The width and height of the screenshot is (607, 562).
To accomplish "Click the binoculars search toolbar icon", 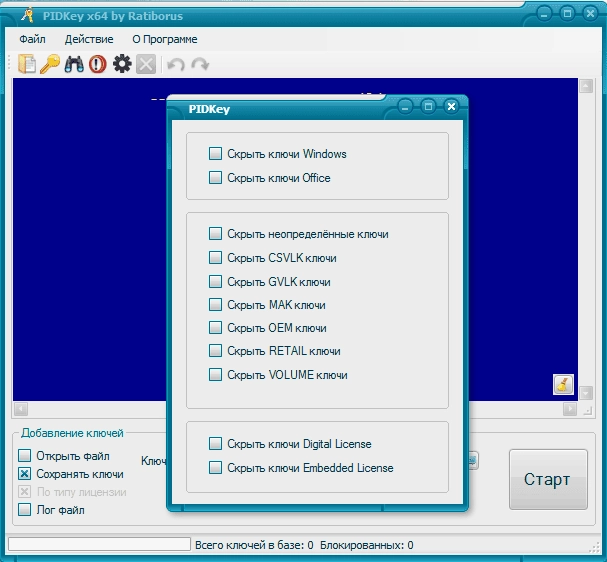I will 74,64.
